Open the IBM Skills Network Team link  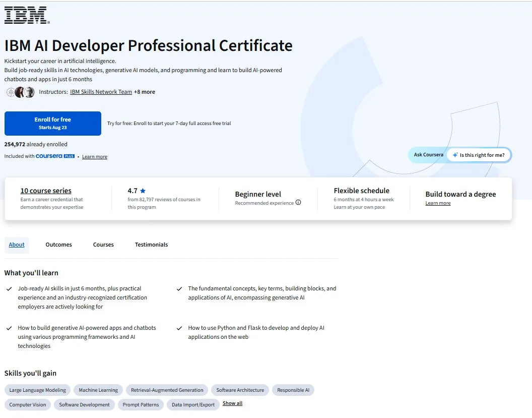point(101,92)
